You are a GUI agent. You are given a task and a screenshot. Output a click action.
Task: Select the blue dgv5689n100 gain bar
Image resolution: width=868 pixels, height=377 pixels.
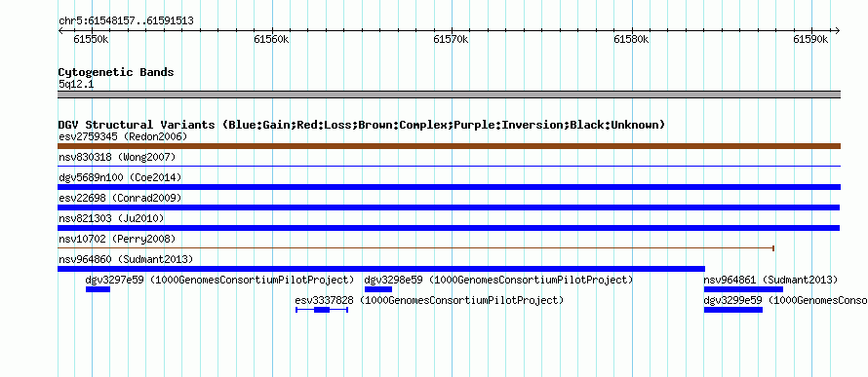click(449, 187)
